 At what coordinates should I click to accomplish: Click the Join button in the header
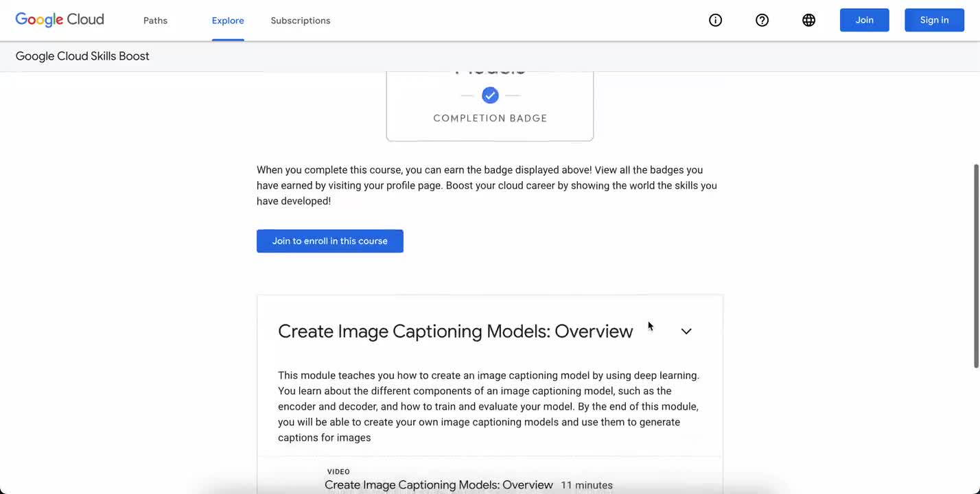(864, 20)
